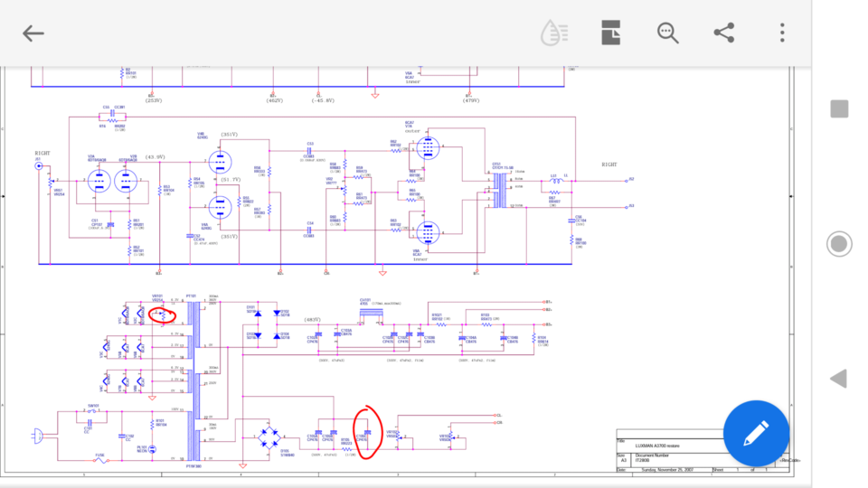The image size is (868, 488).
Task: Tap the "(479V)" voltage label
Action: tap(471, 100)
